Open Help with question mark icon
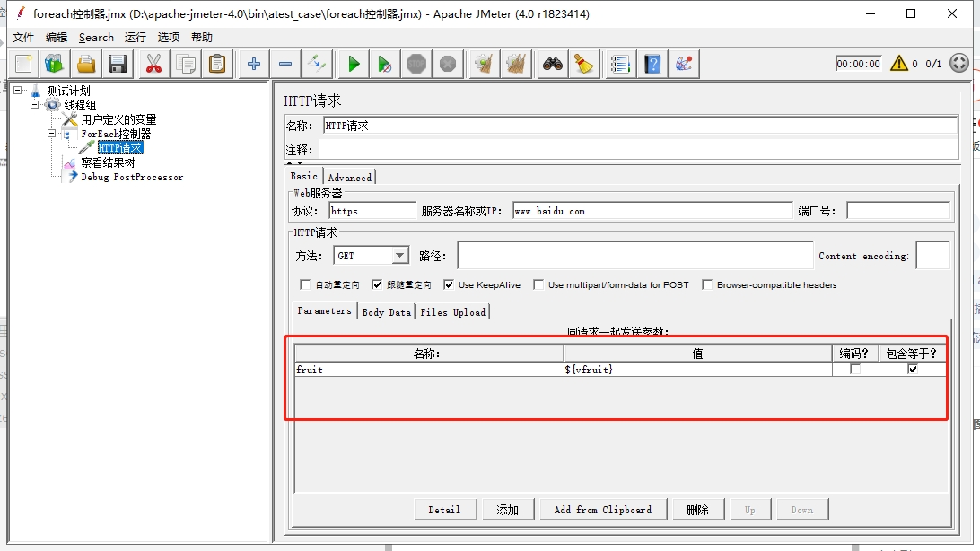 point(652,64)
